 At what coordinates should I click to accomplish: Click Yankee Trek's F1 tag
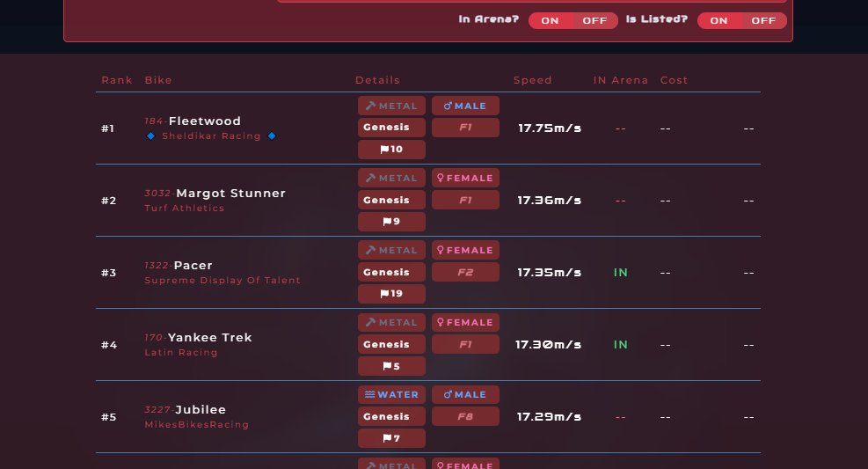point(465,344)
